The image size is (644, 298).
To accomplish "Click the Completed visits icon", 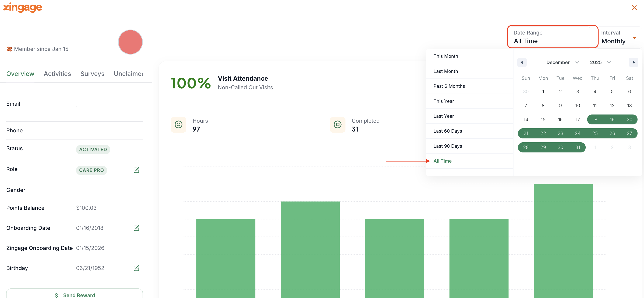I will click(338, 125).
